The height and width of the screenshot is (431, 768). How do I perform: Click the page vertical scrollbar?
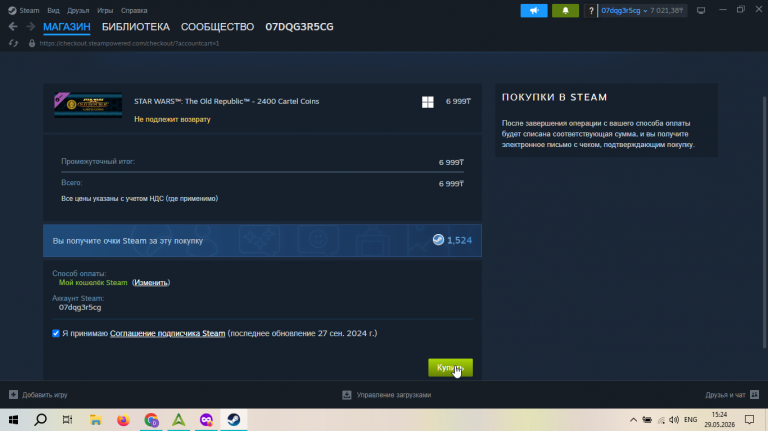coord(765,223)
